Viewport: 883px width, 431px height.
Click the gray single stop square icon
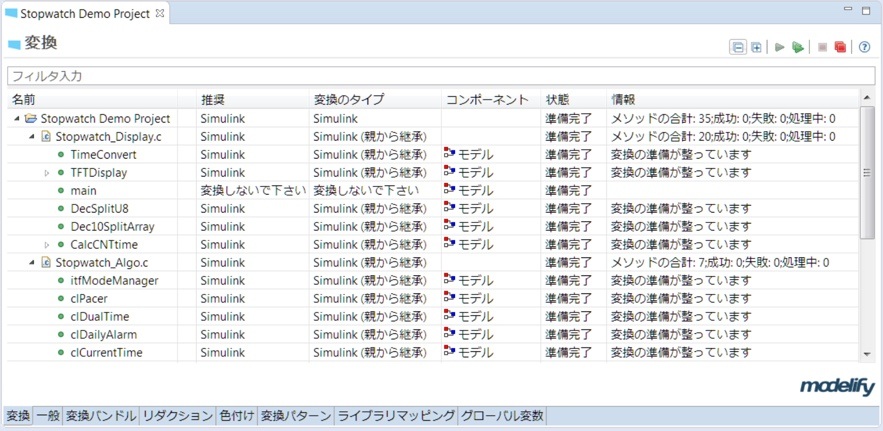click(822, 47)
